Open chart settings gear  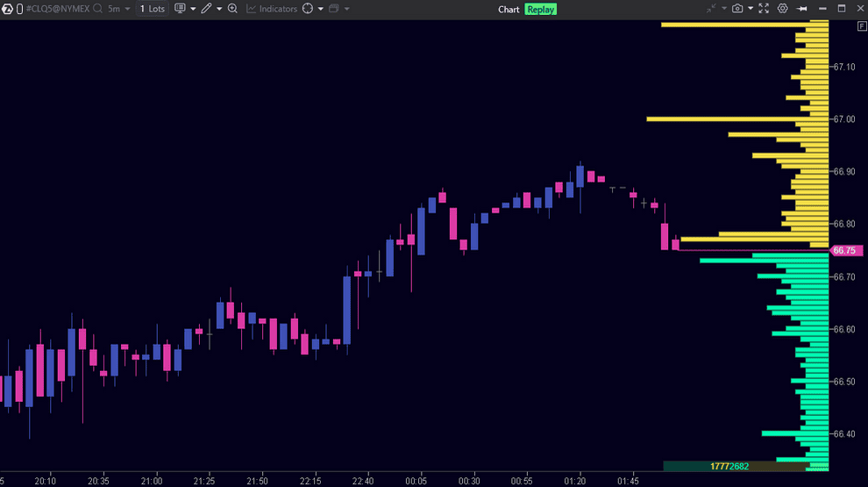(x=783, y=8)
